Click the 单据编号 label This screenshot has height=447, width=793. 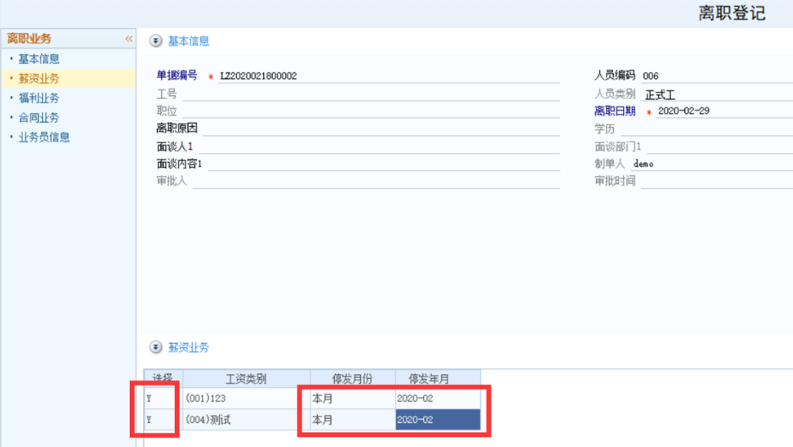coord(177,75)
